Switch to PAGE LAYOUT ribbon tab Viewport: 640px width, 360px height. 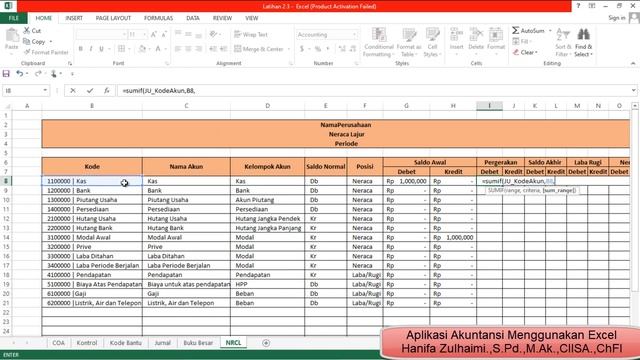pyautogui.click(x=113, y=18)
